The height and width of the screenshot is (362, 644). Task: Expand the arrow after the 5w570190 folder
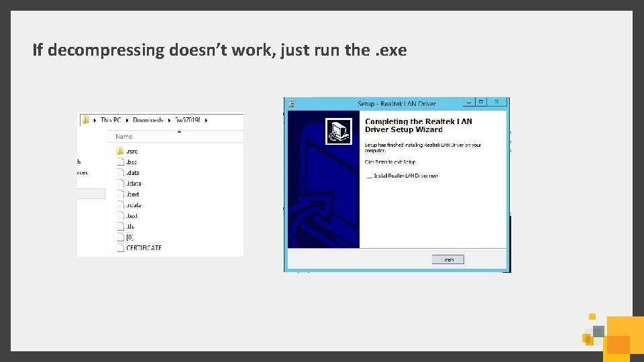(206, 120)
